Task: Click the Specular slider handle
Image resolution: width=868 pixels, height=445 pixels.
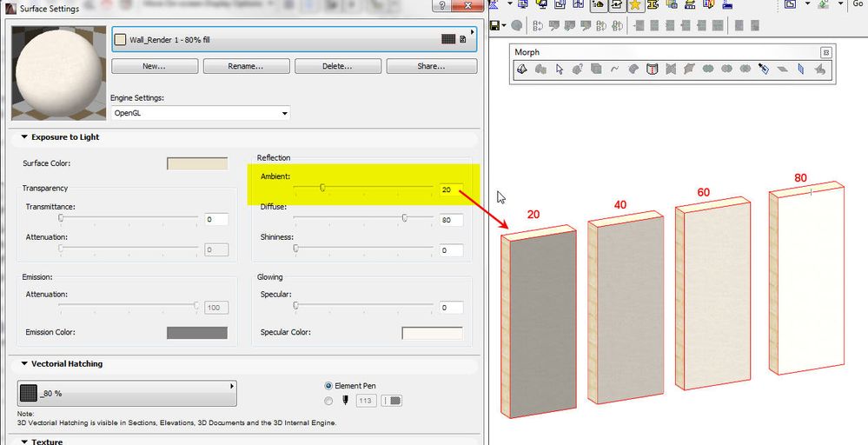Action: click(296, 306)
